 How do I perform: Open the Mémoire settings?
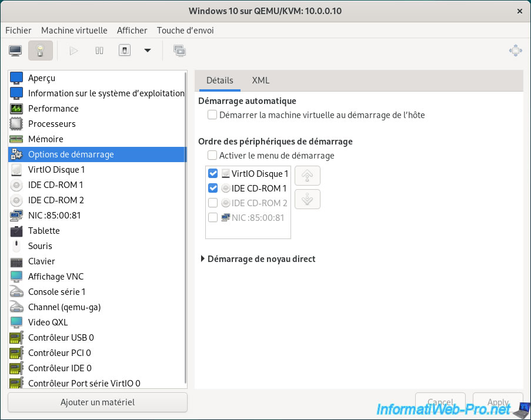[98, 139]
